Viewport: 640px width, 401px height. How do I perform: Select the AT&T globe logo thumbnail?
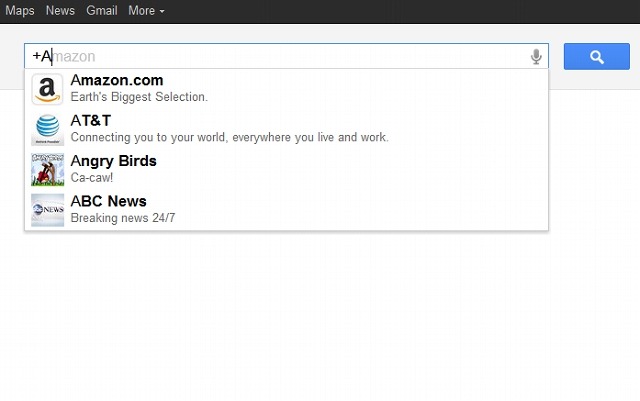pyautogui.click(x=47, y=129)
